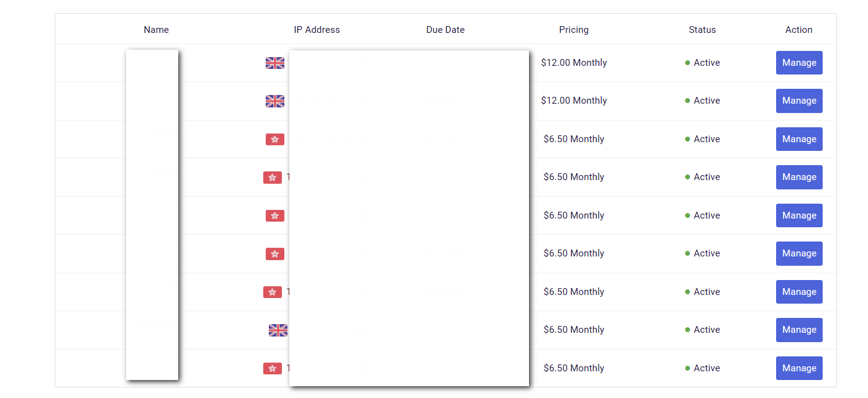Click the UK flag in the eighth row
Screen dimensions: 868x398
pyautogui.click(x=278, y=330)
